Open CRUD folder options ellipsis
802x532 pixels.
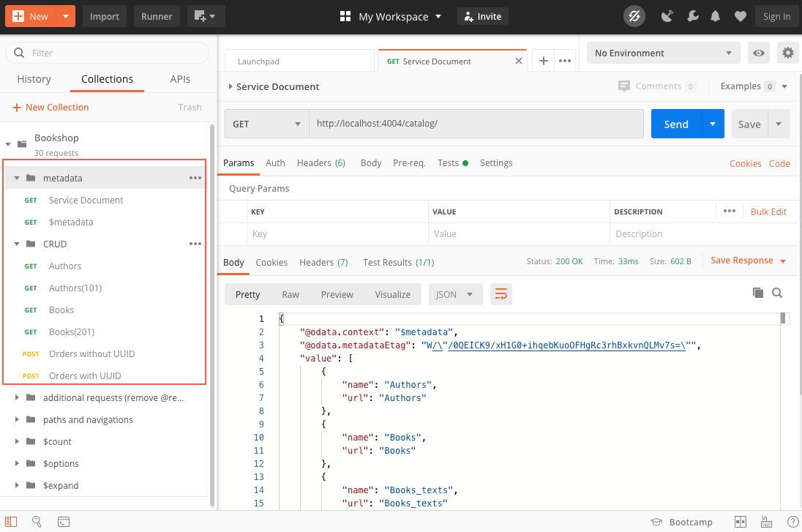tap(195, 244)
